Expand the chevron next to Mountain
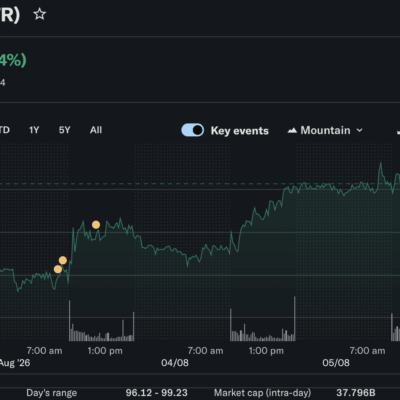This screenshot has width=400, height=400. coord(359,130)
